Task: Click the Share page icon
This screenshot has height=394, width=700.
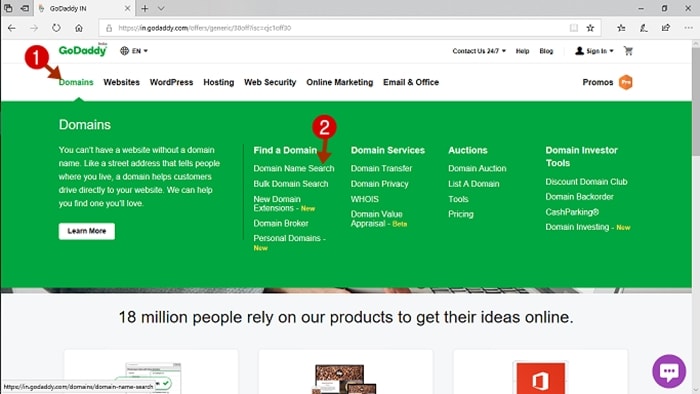Action: (666, 28)
